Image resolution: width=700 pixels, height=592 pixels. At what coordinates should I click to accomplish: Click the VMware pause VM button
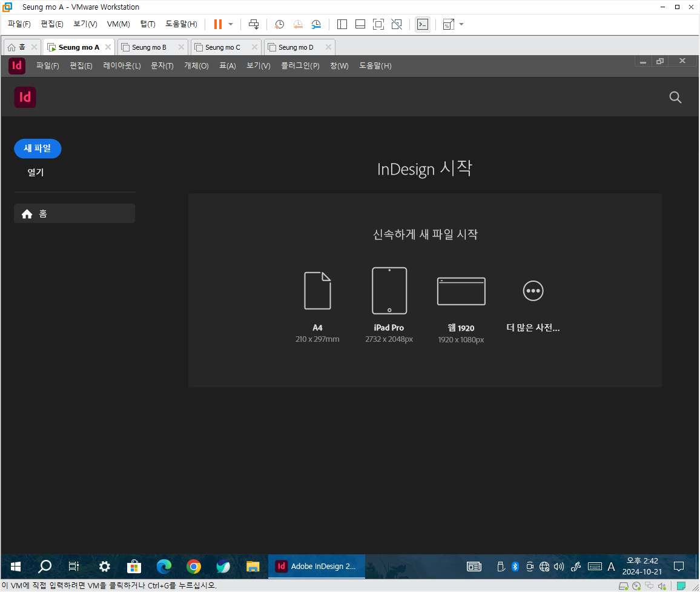pos(218,24)
